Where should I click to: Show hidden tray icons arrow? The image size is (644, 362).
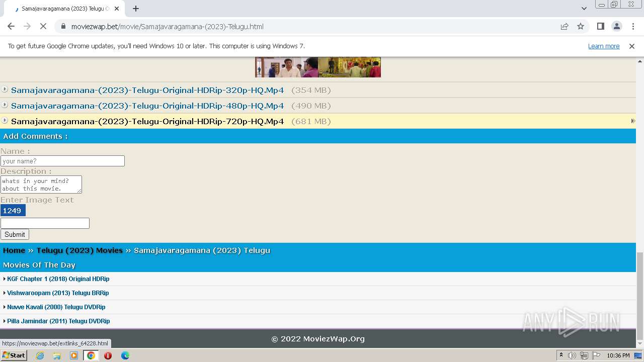[561, 355]
